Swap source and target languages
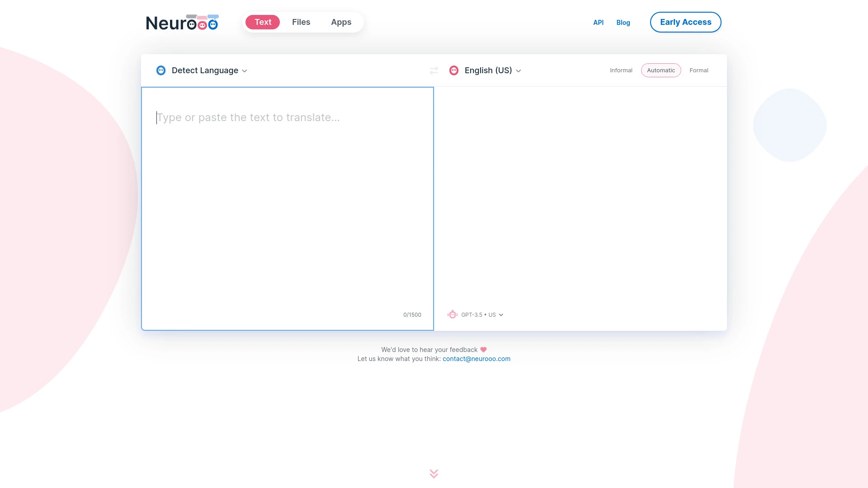The image size is (868, 488). point(434,70)
